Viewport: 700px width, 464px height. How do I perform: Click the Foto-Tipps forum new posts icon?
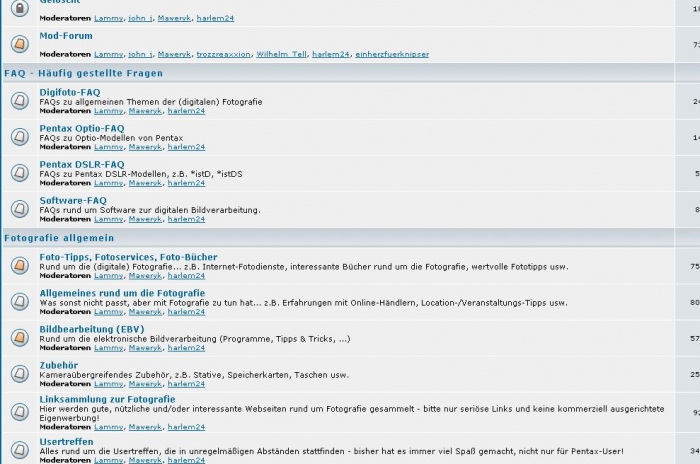(20, 265)
